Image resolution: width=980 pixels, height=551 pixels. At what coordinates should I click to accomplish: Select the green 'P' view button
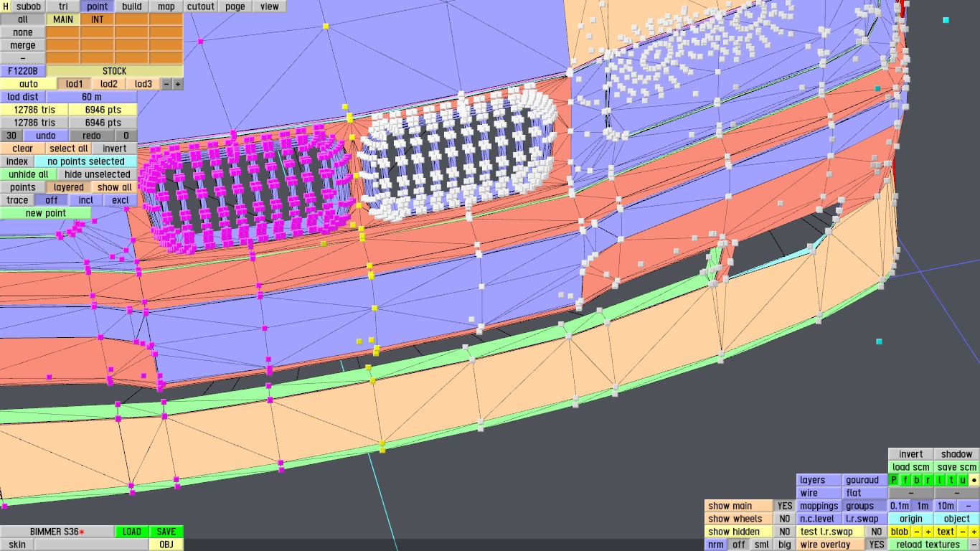[894, 480]
